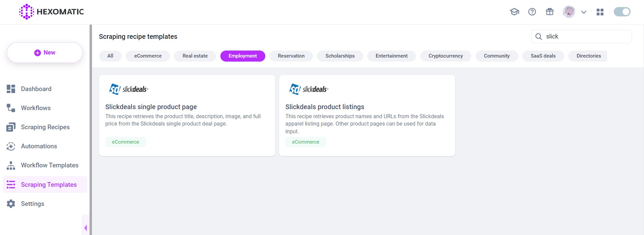Switch to the Real estate filter
This screenshot has height=235, width=644.
(195, 56)
